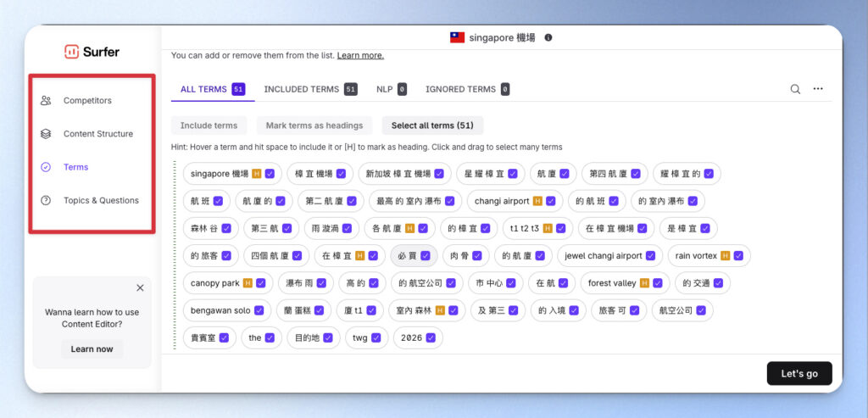
Task: Click Select all terms (51) button
Action: click(x=432, y=125)
